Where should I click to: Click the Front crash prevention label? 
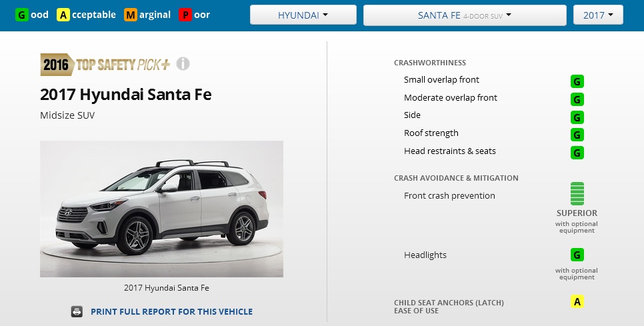click(x=449, y=196)
